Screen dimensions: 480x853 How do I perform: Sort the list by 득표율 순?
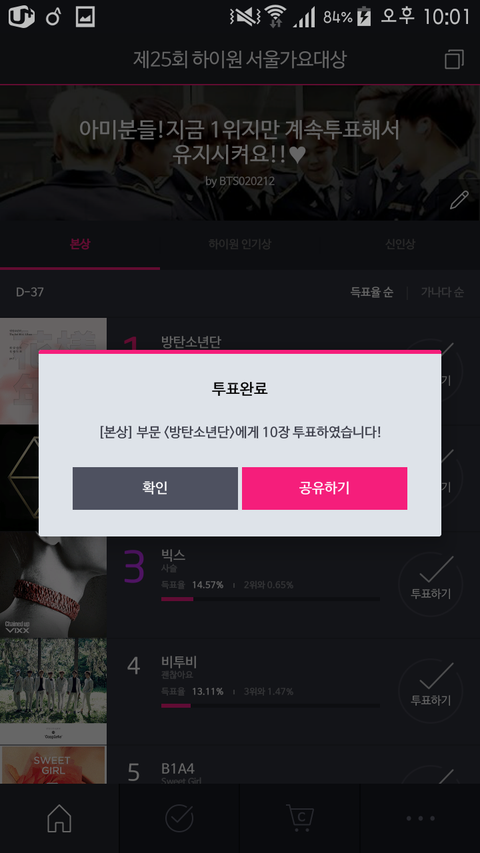372,292
